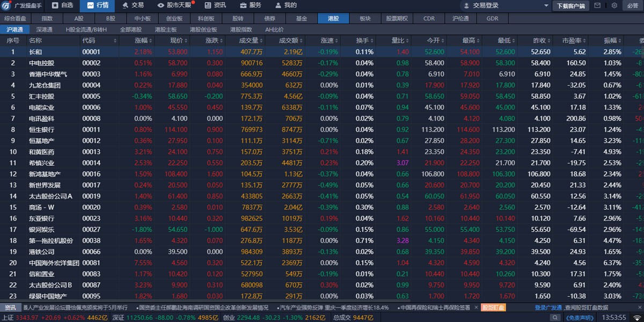Open headline about 国资委主任郝鹏

(203, 308)
